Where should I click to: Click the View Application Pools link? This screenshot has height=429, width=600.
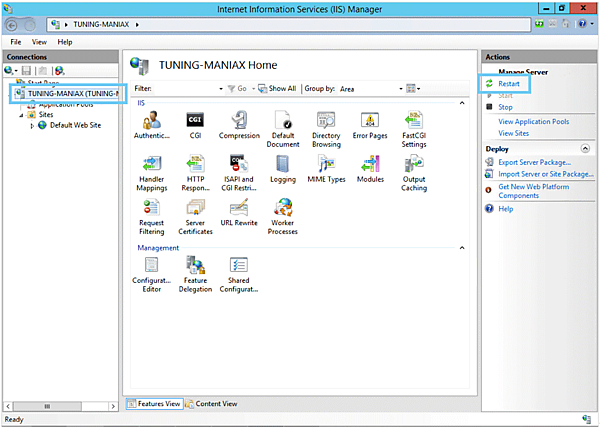tap(533, 121)
